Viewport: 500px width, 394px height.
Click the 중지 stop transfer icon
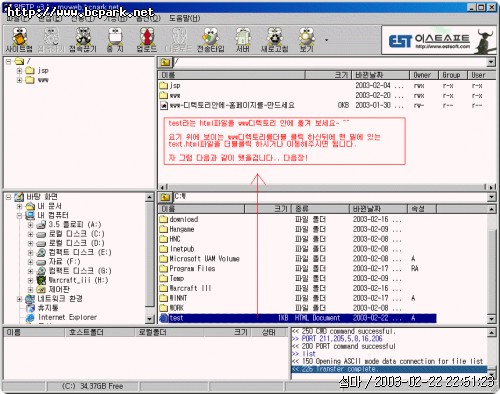115,40
